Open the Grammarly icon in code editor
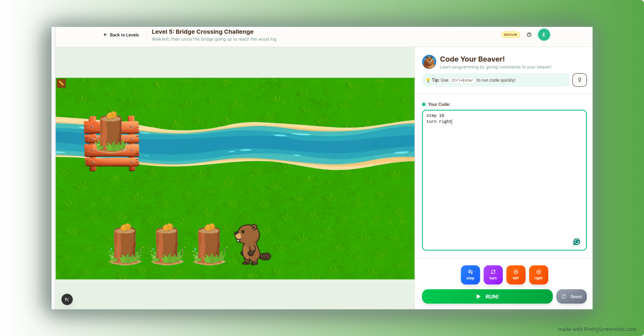 click(x=577, y=241)
